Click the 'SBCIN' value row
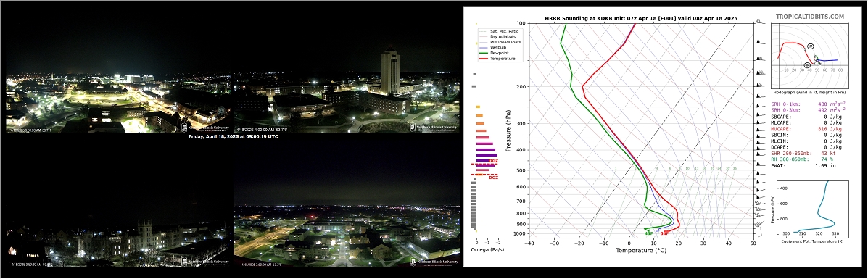The width and height of the screenshot is (868, 279). (x=806, y=135)
